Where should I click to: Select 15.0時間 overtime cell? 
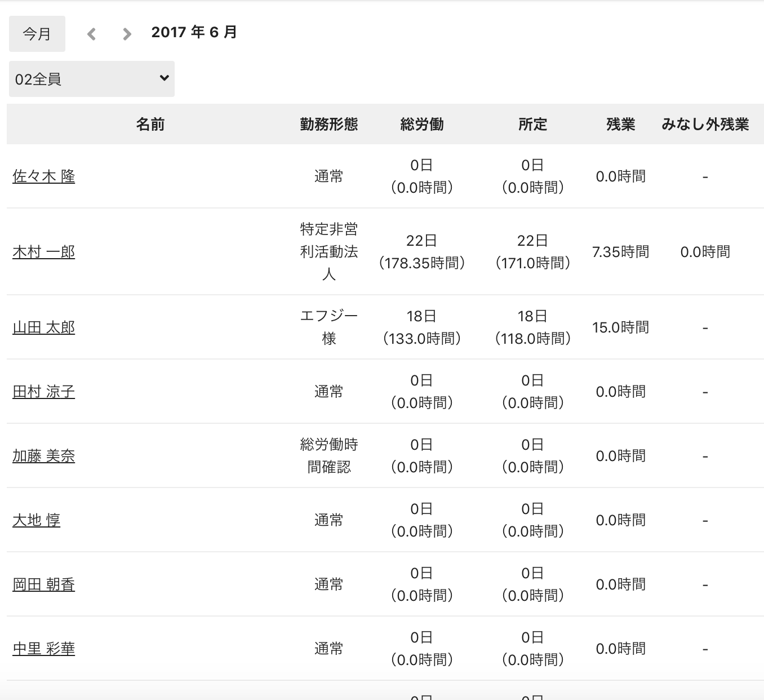coord(621,327)
